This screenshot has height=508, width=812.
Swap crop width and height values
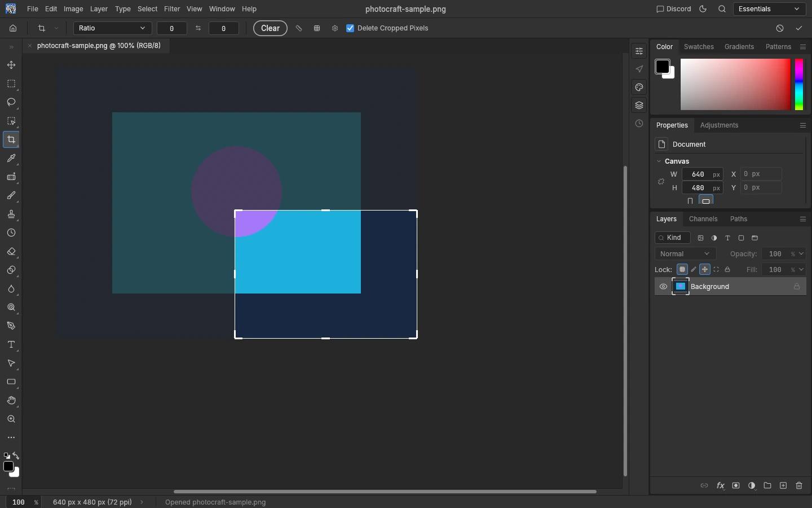[198, 28]
